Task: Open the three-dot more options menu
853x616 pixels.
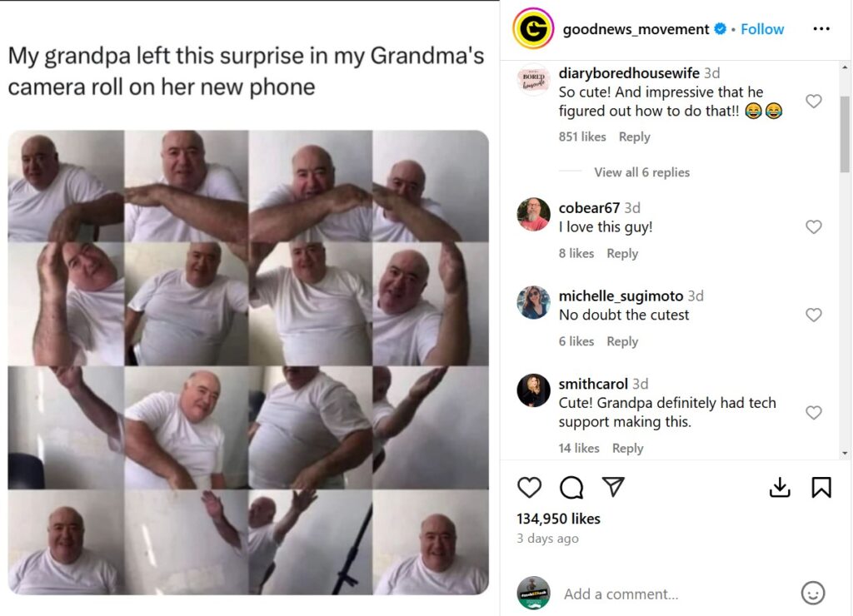Action: 821,29
